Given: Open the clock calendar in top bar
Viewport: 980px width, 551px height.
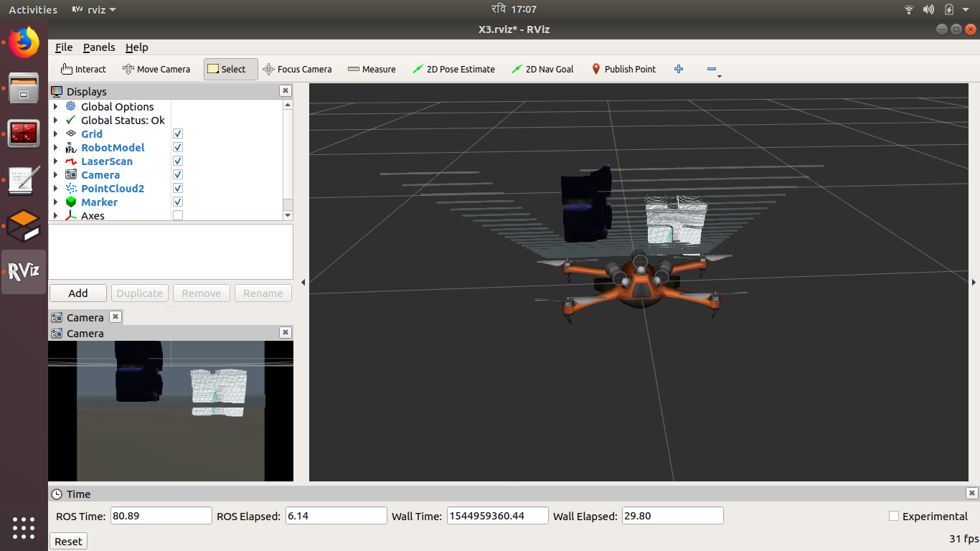Looking at the screenshot, I should pos(514,9).
